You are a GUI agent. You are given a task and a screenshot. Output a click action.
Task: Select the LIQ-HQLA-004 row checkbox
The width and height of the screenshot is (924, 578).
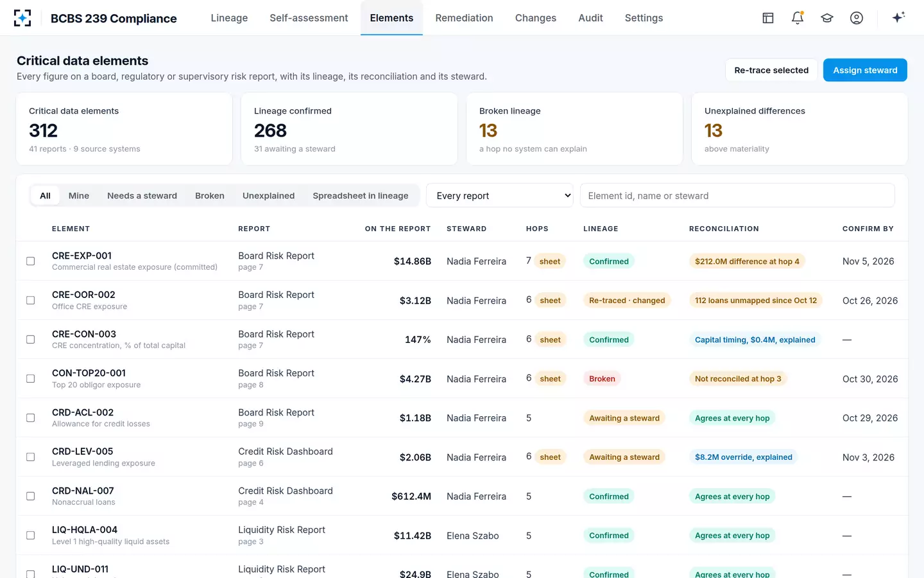(x=30, y=535)
